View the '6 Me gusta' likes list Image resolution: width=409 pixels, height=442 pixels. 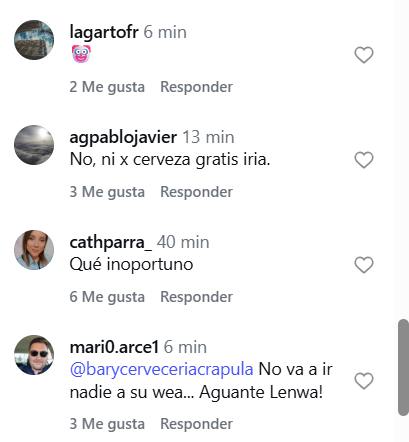click(107, 297)
